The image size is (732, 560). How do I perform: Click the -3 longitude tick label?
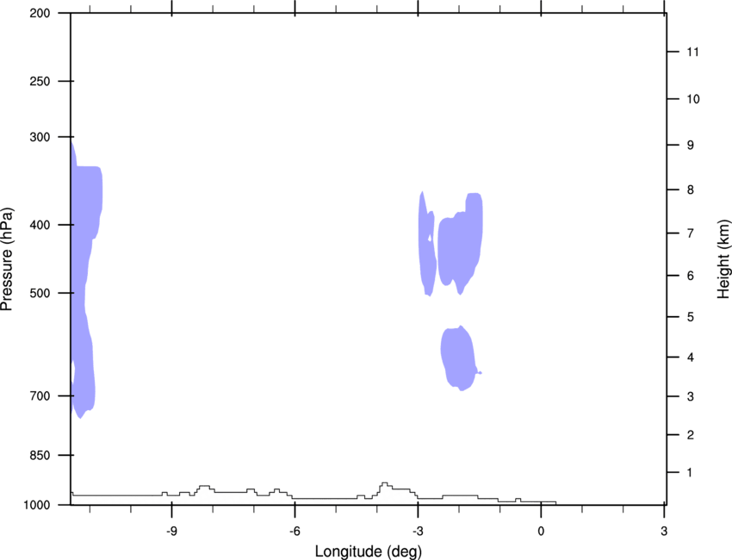[x=418, y=531]
